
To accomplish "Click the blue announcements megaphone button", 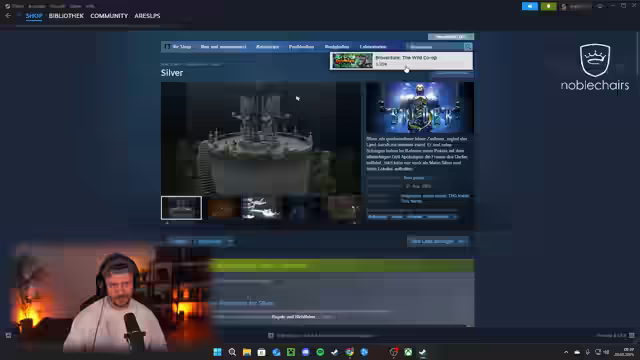I will coord(530,6).
